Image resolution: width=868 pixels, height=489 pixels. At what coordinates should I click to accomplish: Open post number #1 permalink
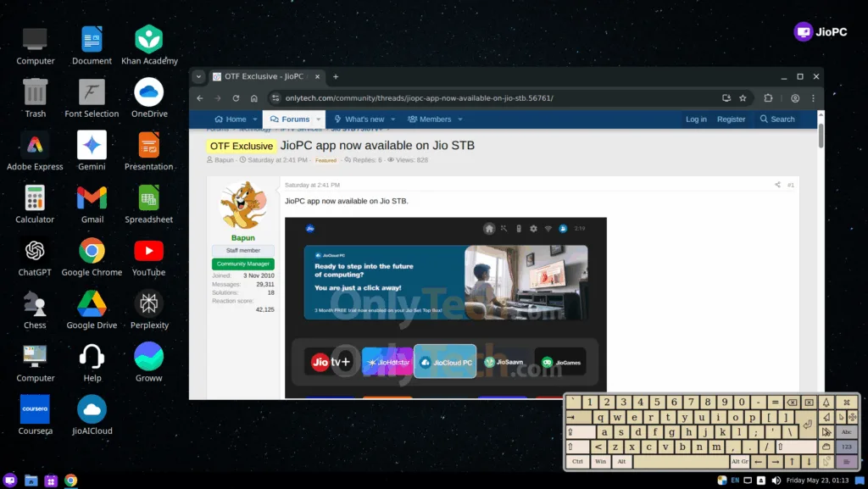point(791,185)
